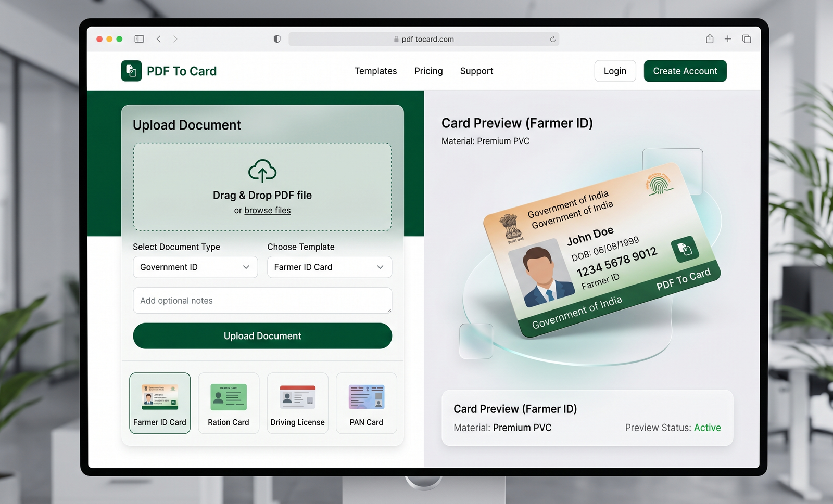Open the privacy shield icon

(277, 39)
